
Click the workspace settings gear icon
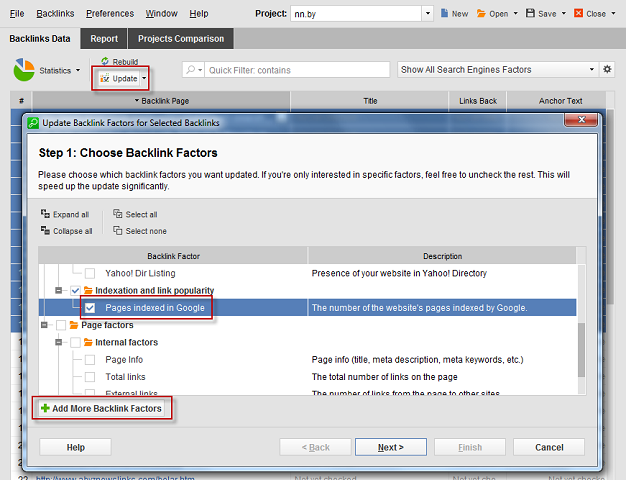[x=607, y=69]
